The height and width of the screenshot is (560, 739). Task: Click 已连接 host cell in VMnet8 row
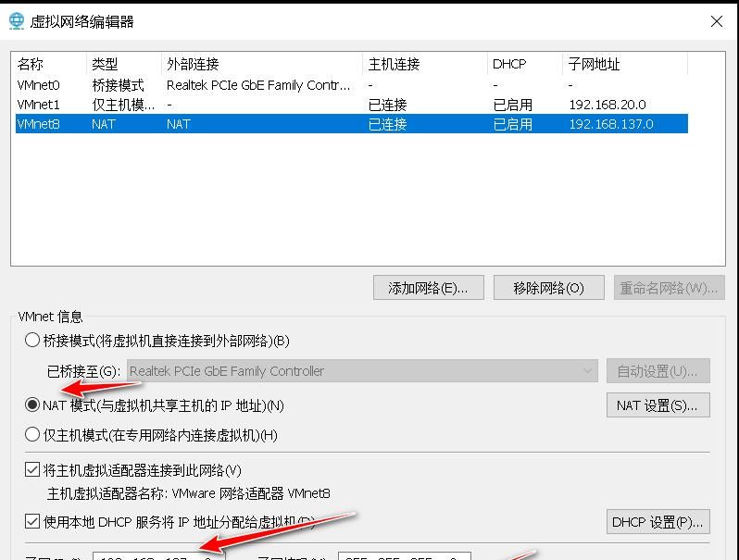387,124
